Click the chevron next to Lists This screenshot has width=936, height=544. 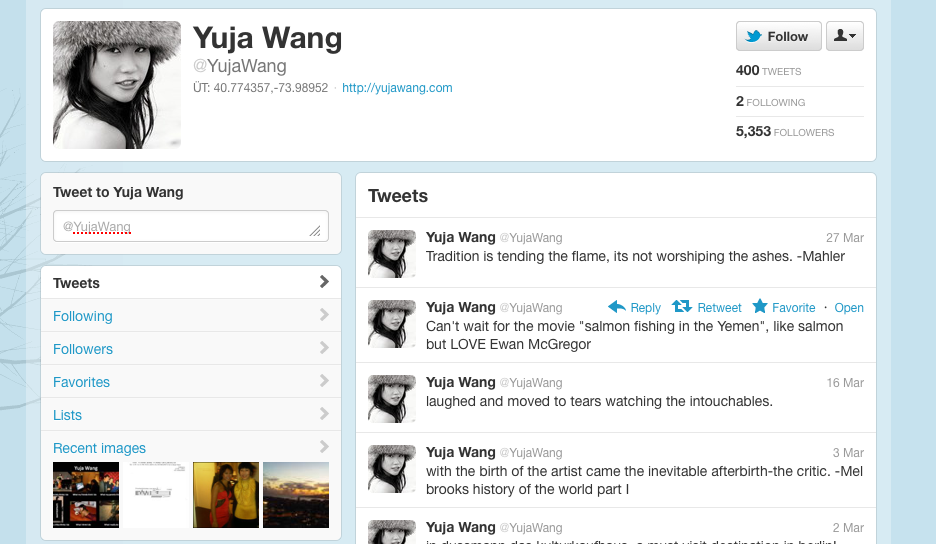pyautogui.click(x=324, y=413)
